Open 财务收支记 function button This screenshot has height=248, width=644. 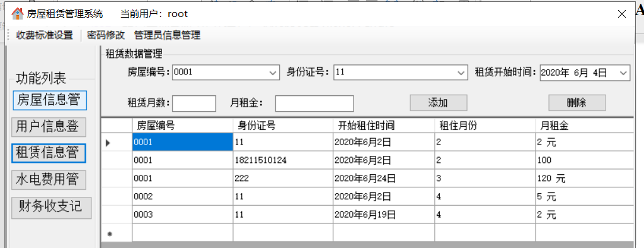click(52, 208)
